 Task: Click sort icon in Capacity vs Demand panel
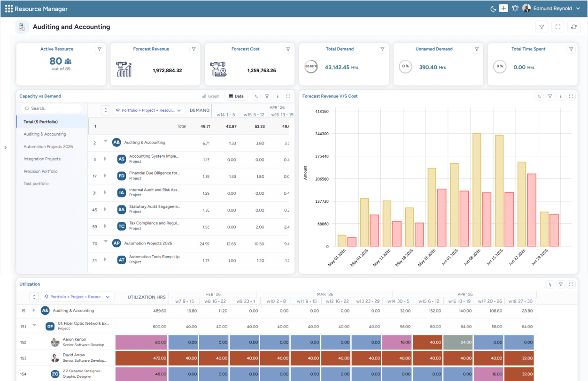click(x=256, y=96)
